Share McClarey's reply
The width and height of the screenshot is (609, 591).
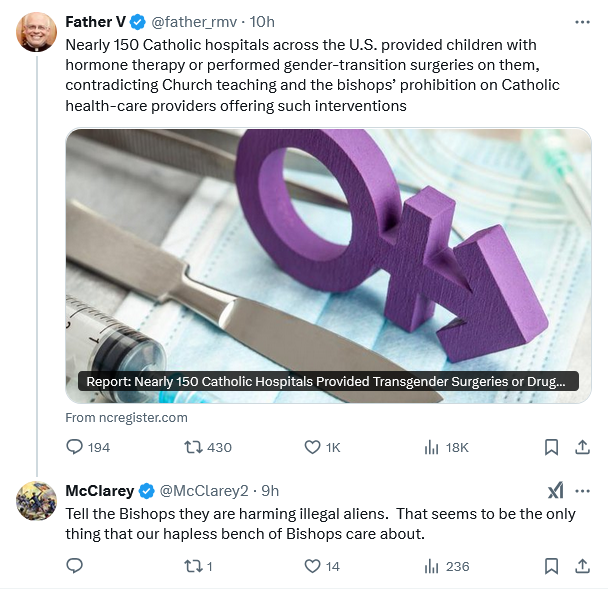tap(583, 566)
